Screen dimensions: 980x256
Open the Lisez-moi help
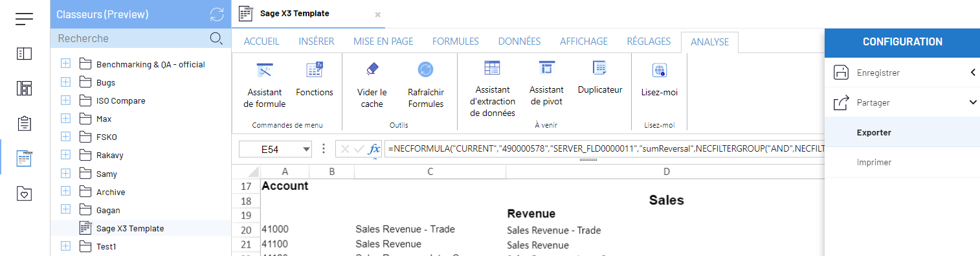660,79
